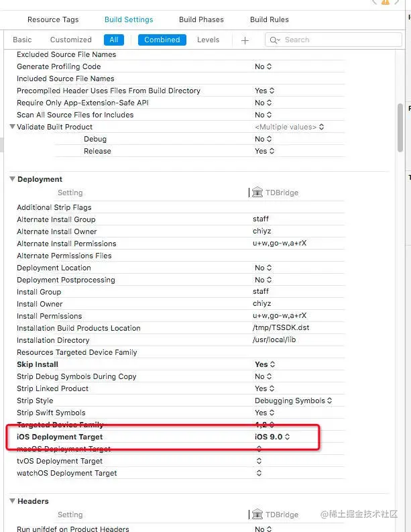Screen dimensions: 411x532
Task: Open Generate Profiling Code value popup
Action: pyautogui.click(x=263, y=66)
